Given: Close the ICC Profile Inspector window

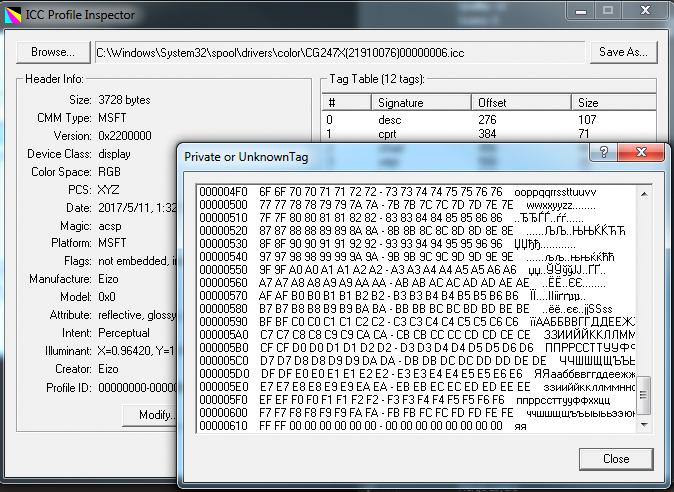Looking at the screenshot, I should point(645,10).
